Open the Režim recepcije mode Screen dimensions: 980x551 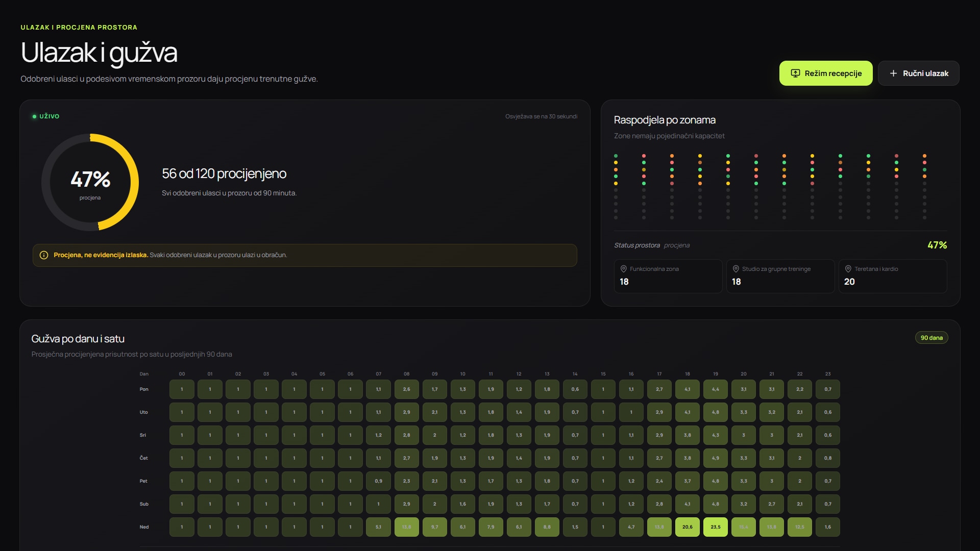click(826, 73)
